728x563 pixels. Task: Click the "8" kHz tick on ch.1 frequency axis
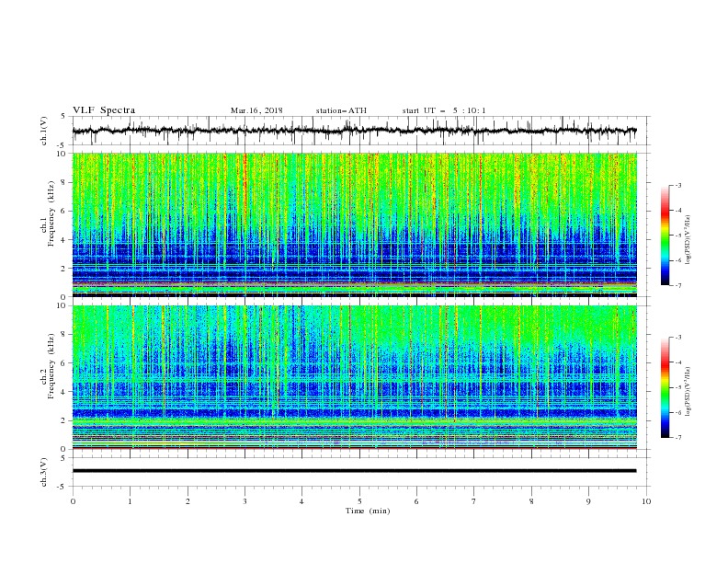tap(63, 182)
